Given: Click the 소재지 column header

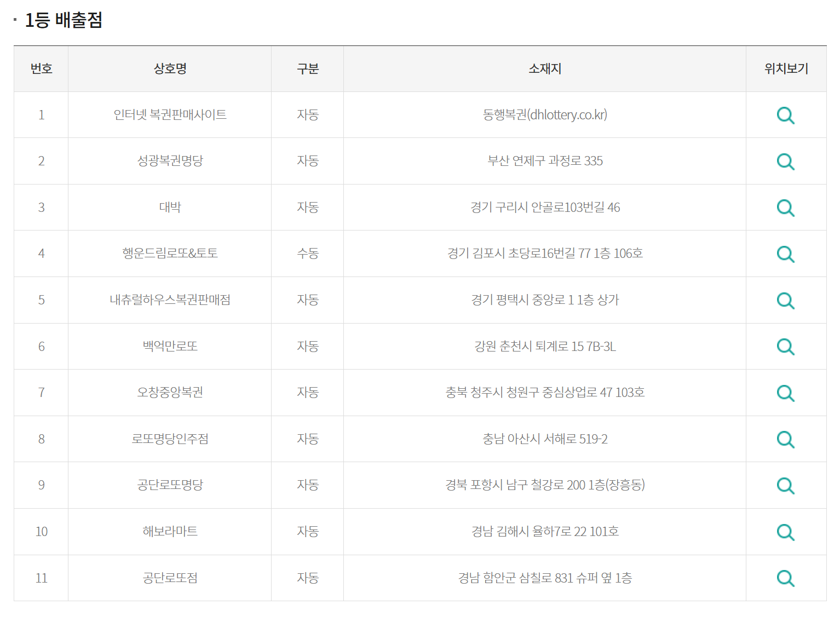Looking at the screenshot, I should click(x=544, y=68).
